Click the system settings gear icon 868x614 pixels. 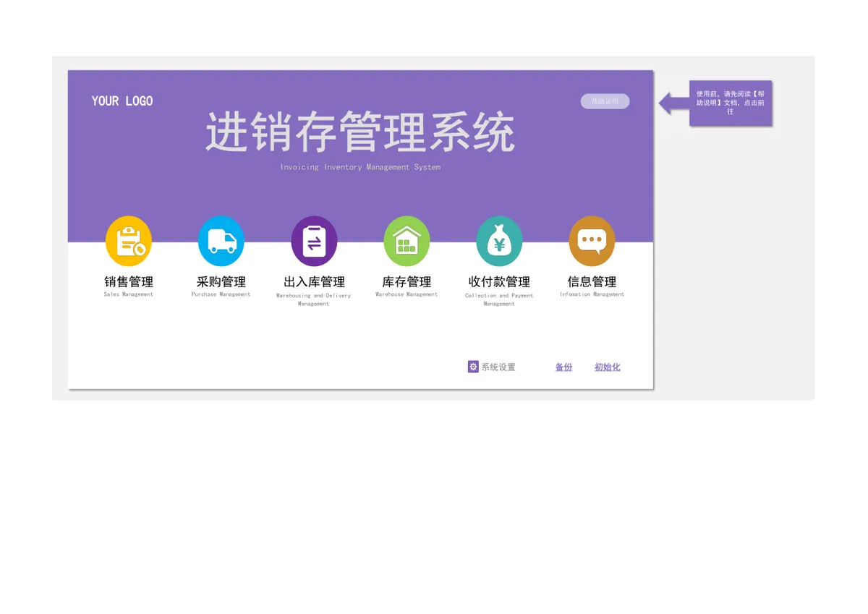coord(473,367)
